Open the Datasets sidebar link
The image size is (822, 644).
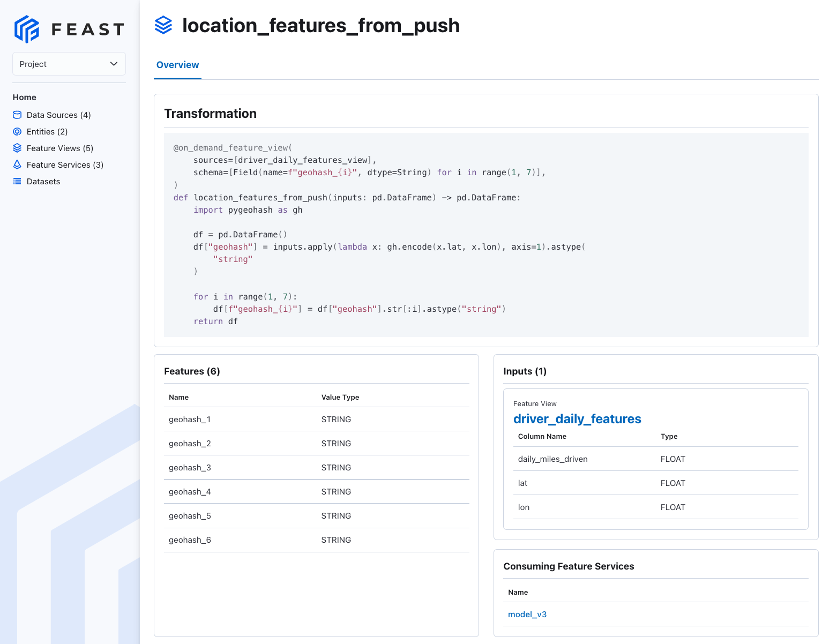pos(43,182)
